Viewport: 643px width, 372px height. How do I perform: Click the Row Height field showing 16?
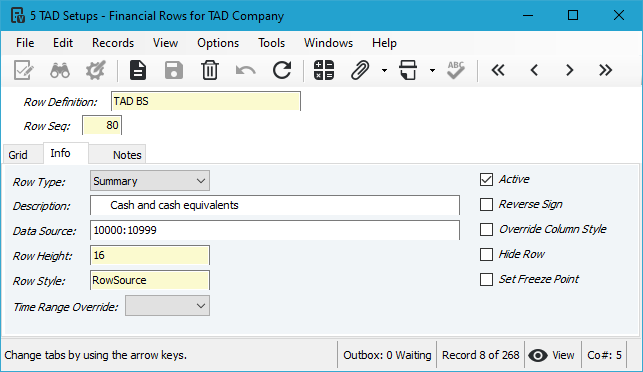coord(150,255)
